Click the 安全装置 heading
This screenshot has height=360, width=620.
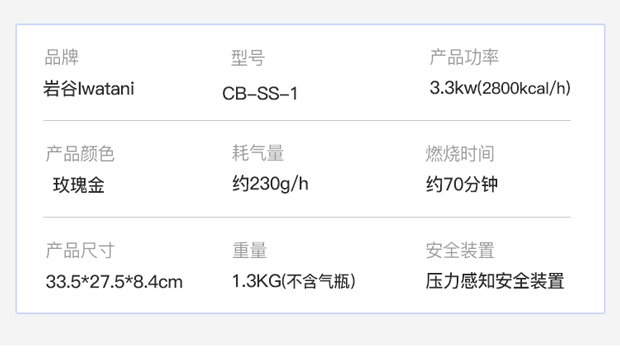(x=460, y=250)
